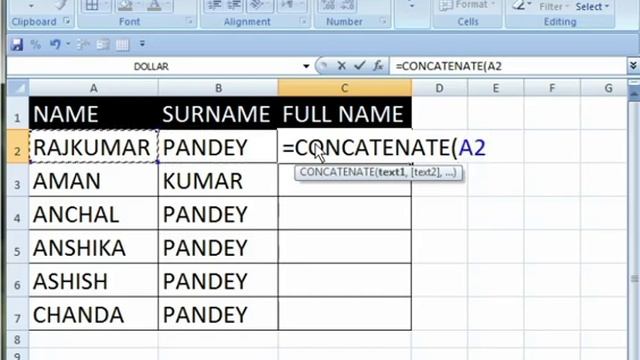Open the Undo history dropdown arrow

click(68, 44)
